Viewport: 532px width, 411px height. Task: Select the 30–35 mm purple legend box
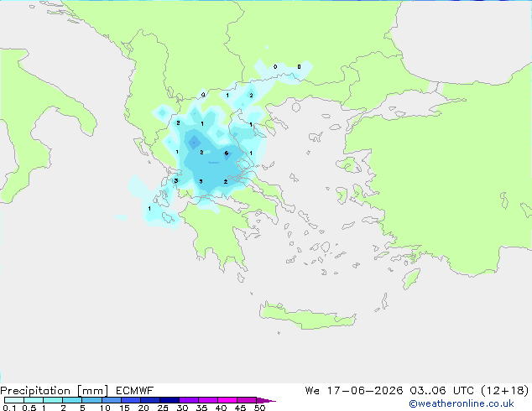(x=188, y=400)
